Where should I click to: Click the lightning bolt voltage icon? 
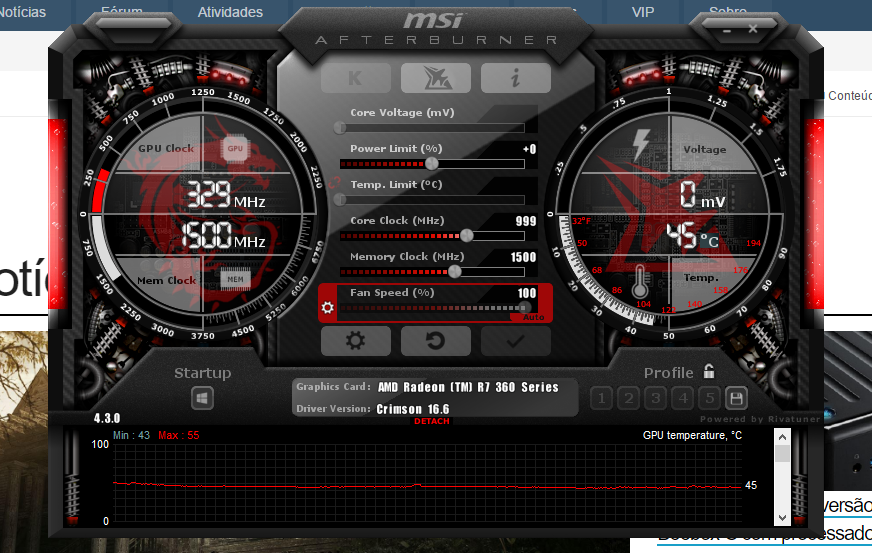(640, 145)
